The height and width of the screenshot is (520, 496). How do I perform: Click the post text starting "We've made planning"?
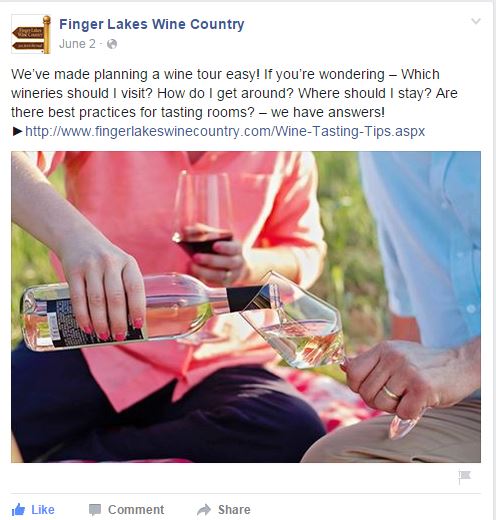(234, 93)
